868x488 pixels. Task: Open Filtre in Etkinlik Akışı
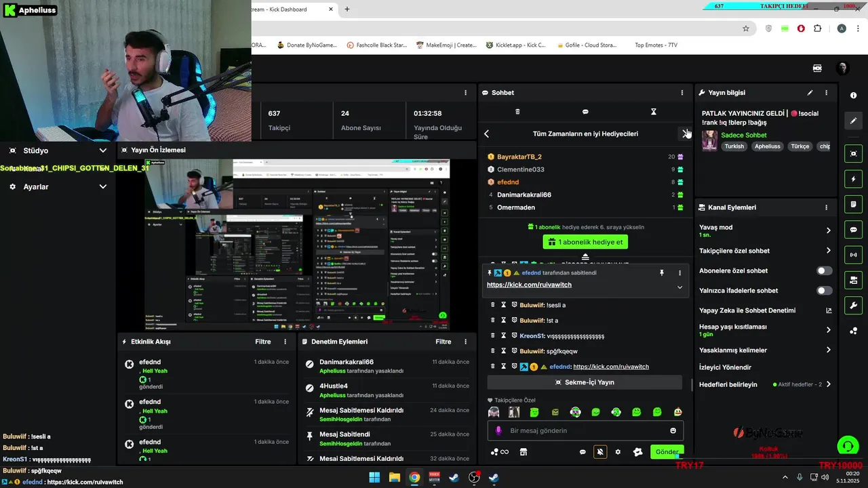[x=263, y=342]
